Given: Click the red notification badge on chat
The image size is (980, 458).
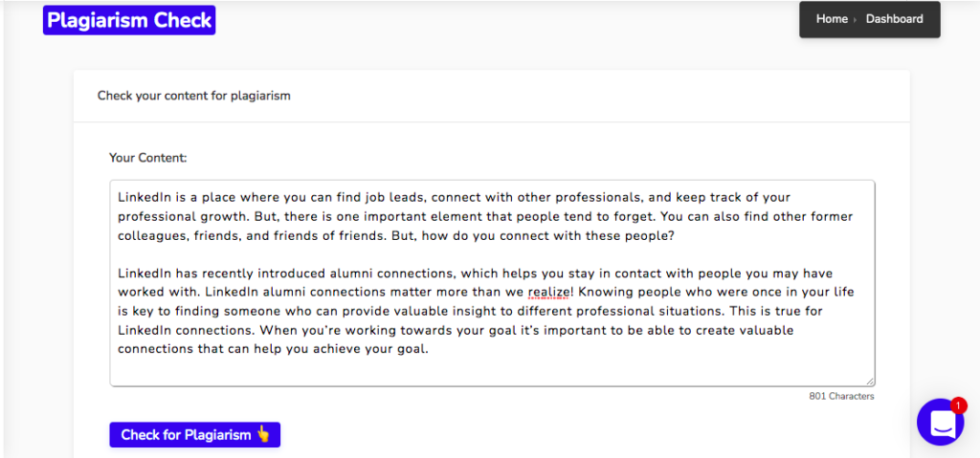Looking at the screenshot, I should 957,406.
